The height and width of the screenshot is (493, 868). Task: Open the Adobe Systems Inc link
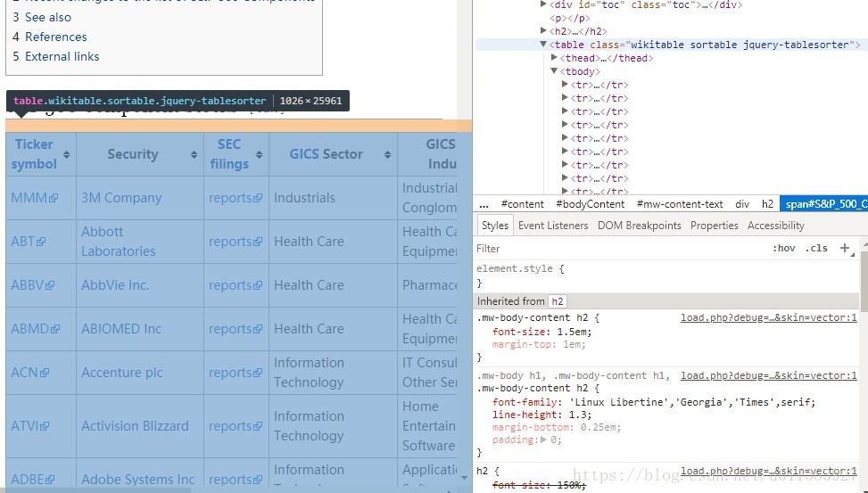pos(138,479)
